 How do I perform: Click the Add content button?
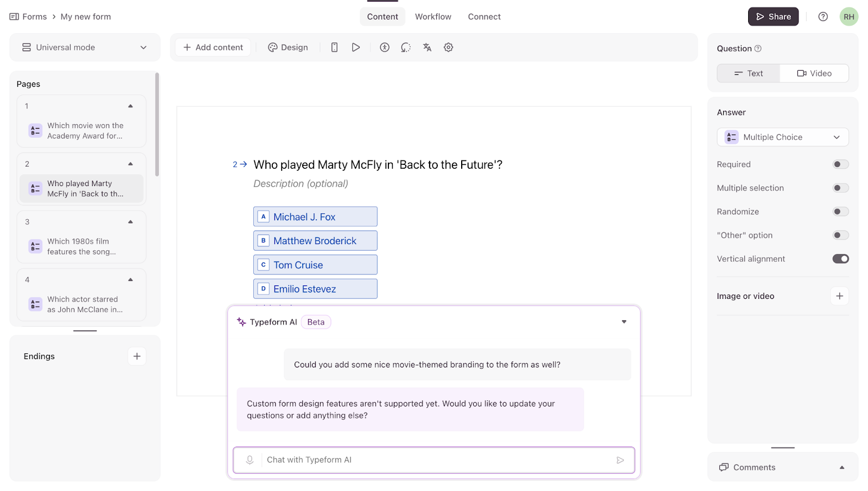213,47
